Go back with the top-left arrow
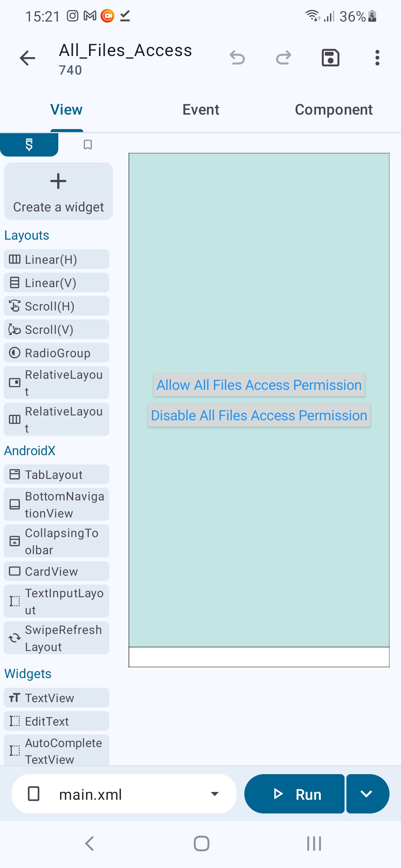 (x=27, y=58)
